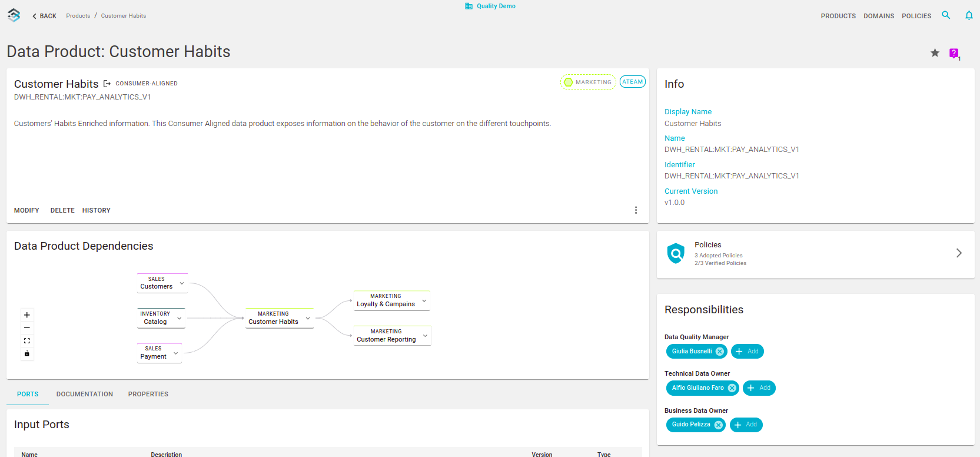Screen dimensions: 980x457
Task: Open PRODUCTS in the top navigation
Action: point(838,16)
